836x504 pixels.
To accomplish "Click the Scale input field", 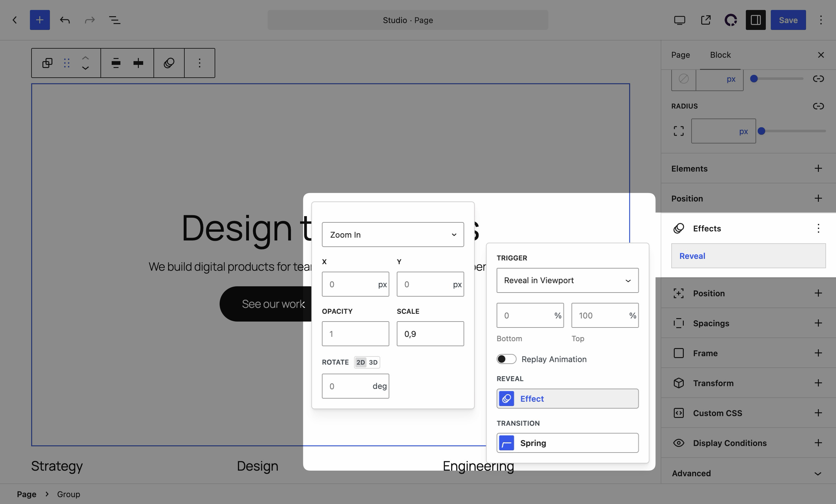I will 430,334.
